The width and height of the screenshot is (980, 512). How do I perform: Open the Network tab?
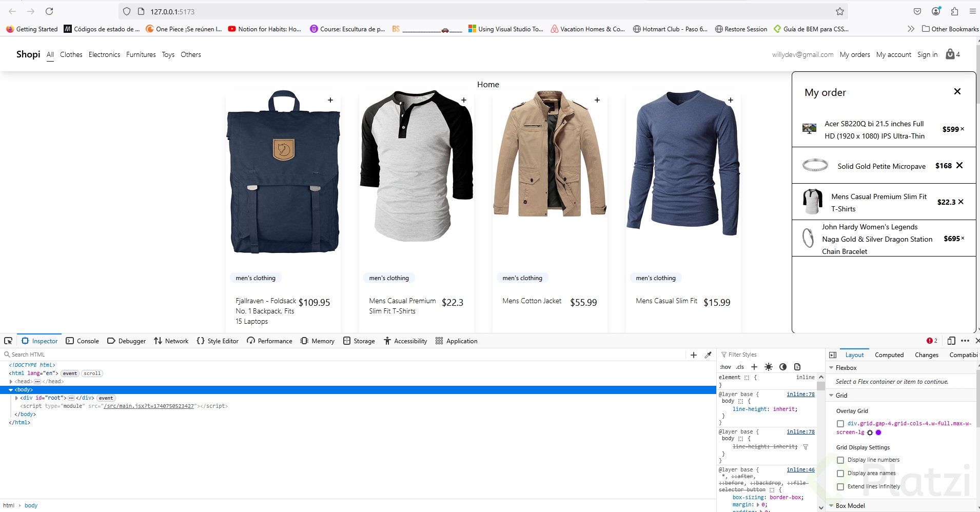click(171, 341)
